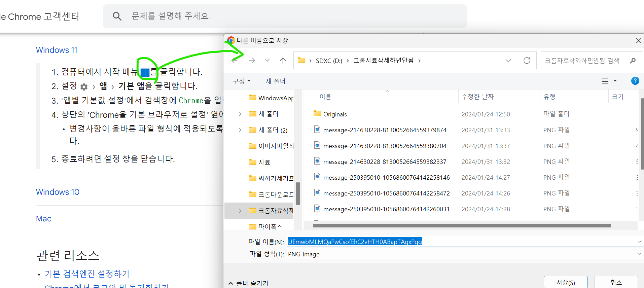Go back using the dialog's back arrow
The height and width of the screenshot is (288, 644).
pyautogui.click(x=235, y=61)
